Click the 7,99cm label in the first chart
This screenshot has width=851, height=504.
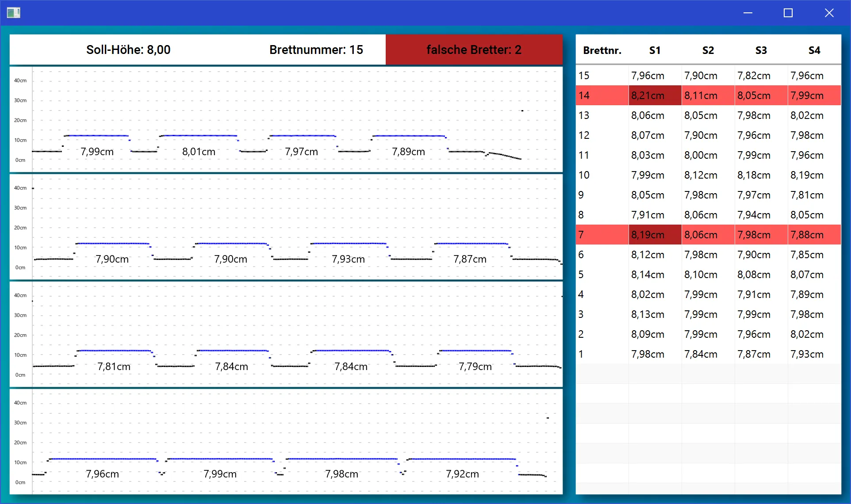click(x=96, y=152)
